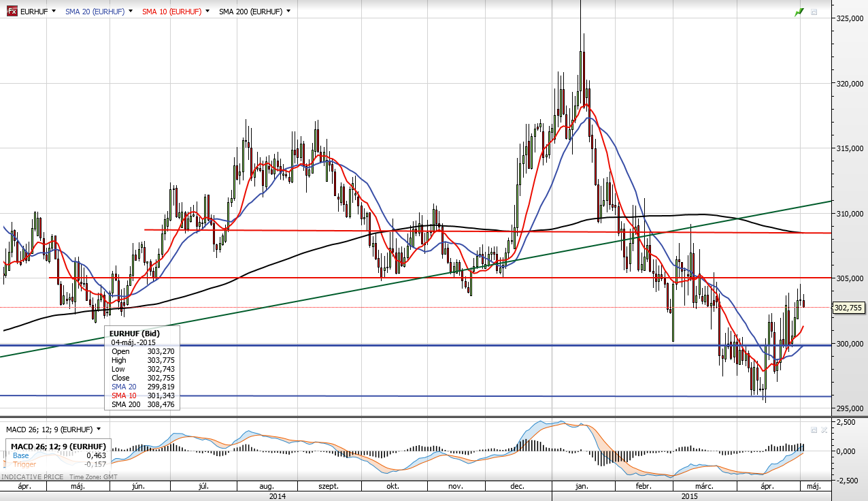
Task: Click the dec. month on time axis
Action: tap(517, 487)
